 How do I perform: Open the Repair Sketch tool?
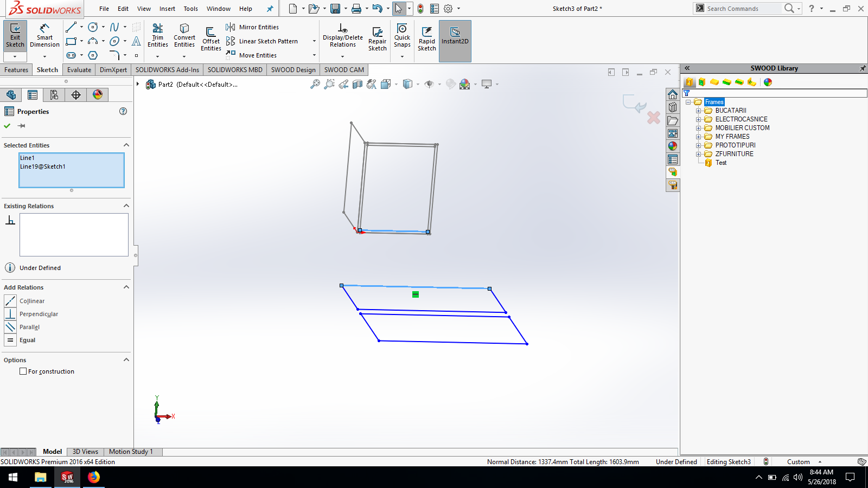tap(378, 39)
